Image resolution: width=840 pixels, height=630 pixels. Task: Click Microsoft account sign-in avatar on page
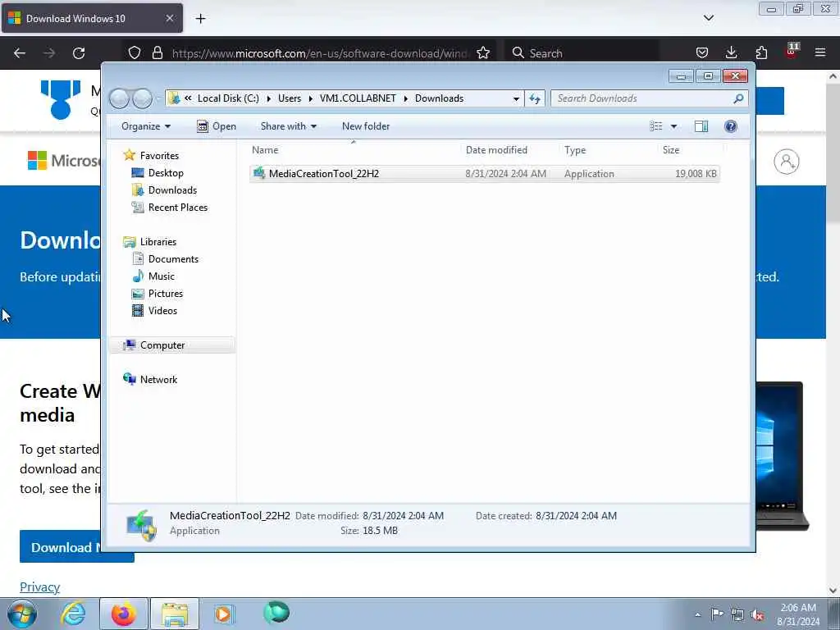(787, 162)
